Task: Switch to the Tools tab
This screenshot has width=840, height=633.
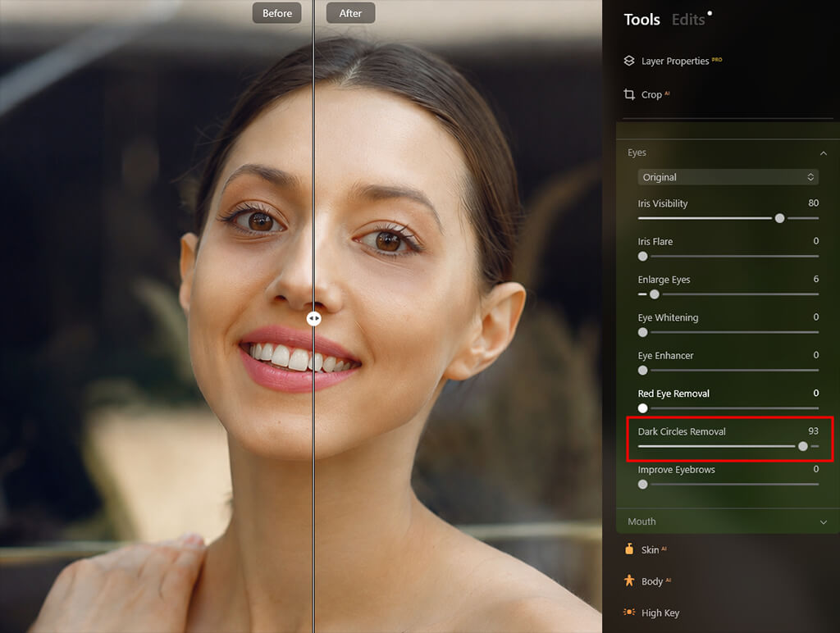Action: pyautogui.click(x=641, y=20)
